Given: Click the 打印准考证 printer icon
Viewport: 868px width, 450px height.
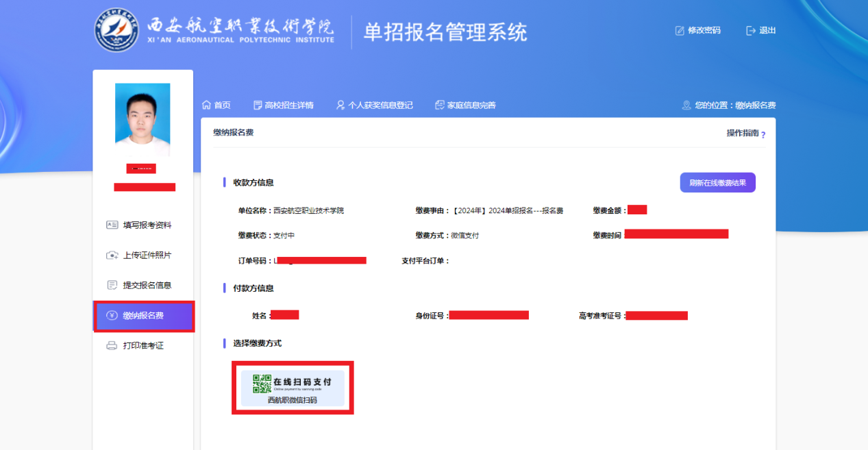Looking at the screenshot, I should pyautogui.click(x=112, y=346).
